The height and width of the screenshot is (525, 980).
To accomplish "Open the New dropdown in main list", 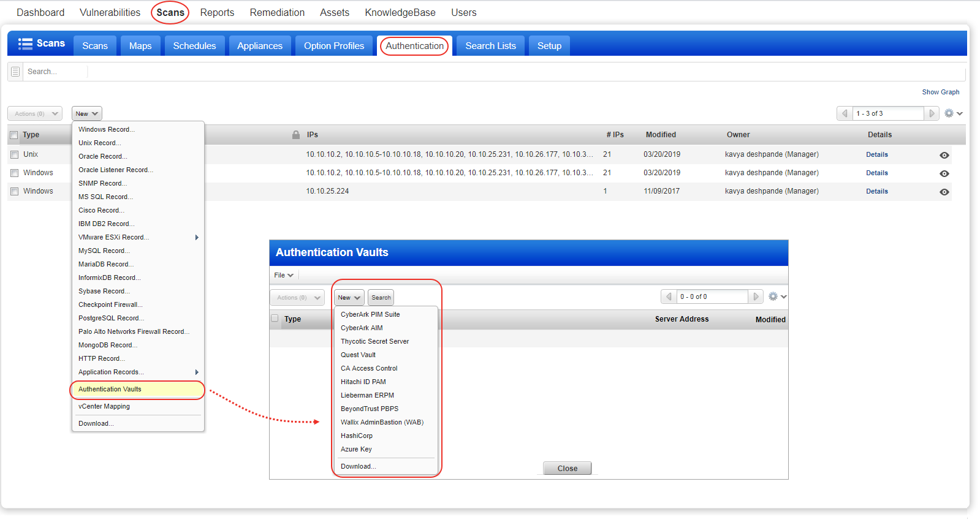I will coord(86,113).
